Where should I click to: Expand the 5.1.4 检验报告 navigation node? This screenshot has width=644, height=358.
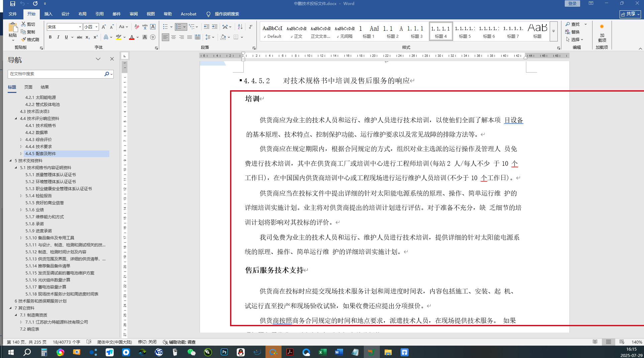(21, 196)
